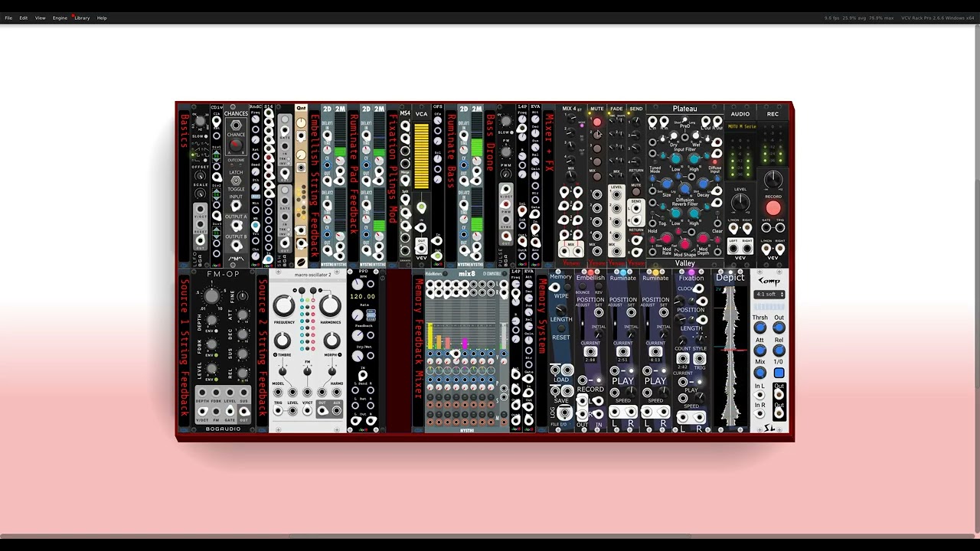This screenshot has height=551, width=980.
Task: Click the INPUT jack on CHANCES module
Action: click(x=236, y=205)
